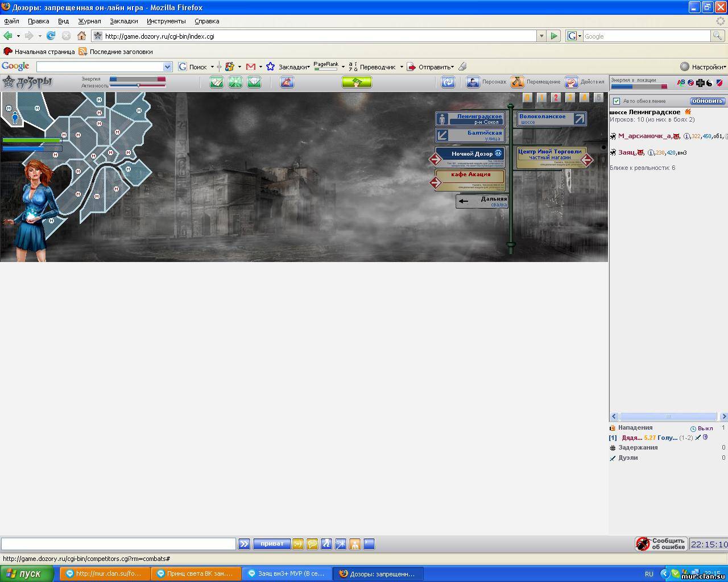The image size is (728, 582).
Task: Open the Закладки star dropdown on the Google toolbar
Action: tap(288, 66)
